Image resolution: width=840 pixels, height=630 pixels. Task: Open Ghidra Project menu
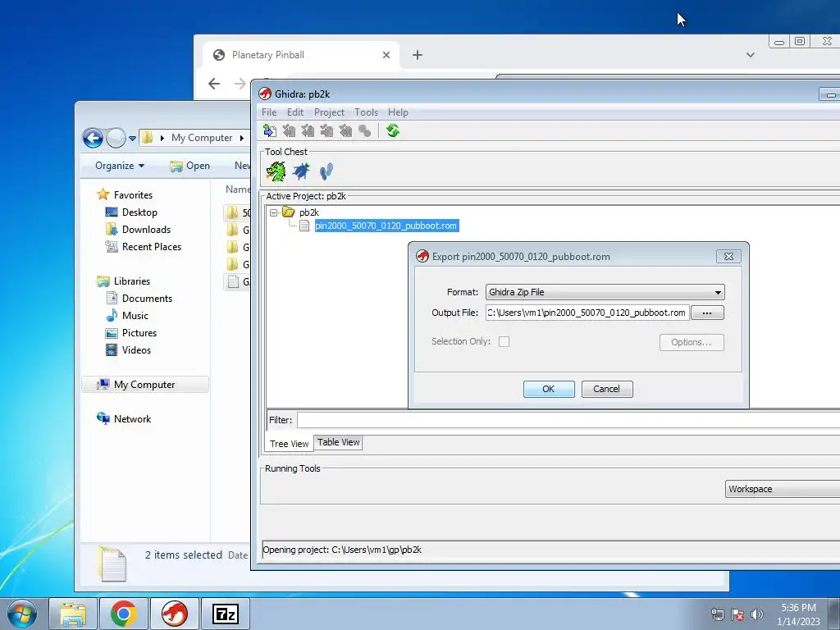tap(329, 112)
